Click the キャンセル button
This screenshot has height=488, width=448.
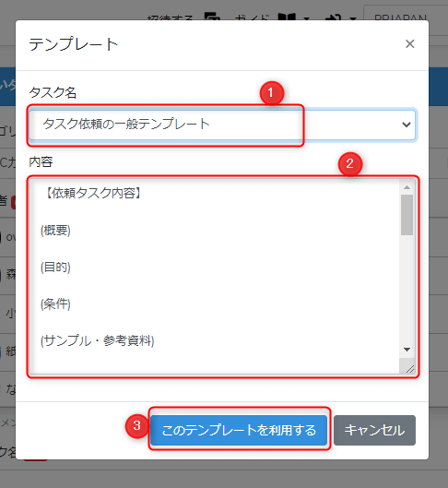tap(374, 430)
